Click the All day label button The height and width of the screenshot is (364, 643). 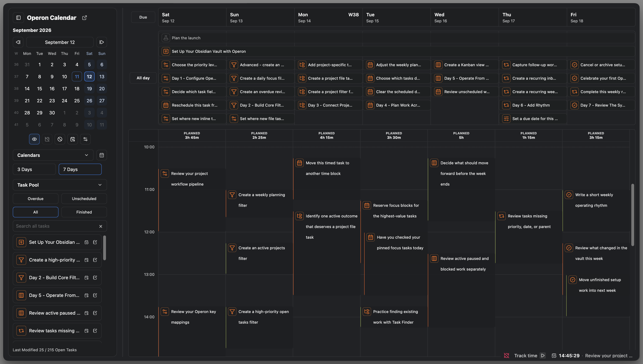coord(143,78)
